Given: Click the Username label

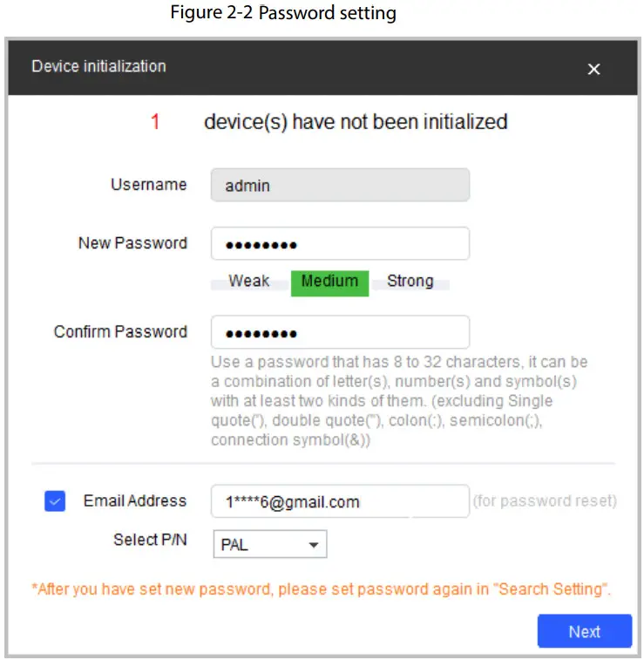Looking at the screenshot, I should click(x=148, y=185).
